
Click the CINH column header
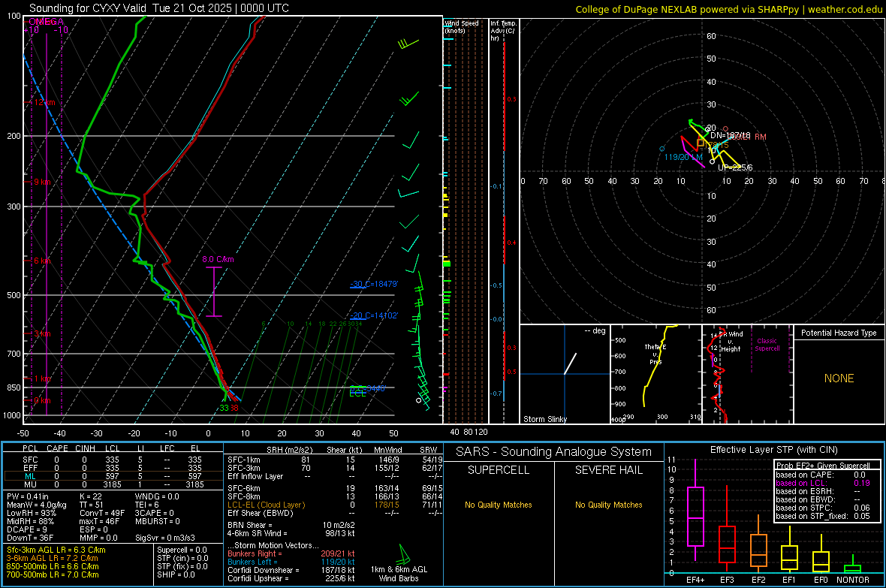pos(85,448)
